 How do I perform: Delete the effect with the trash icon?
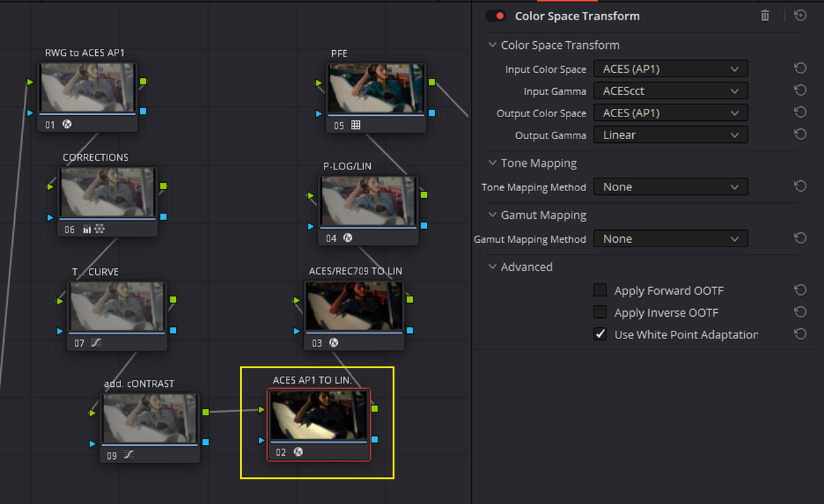tap(765, 16)
